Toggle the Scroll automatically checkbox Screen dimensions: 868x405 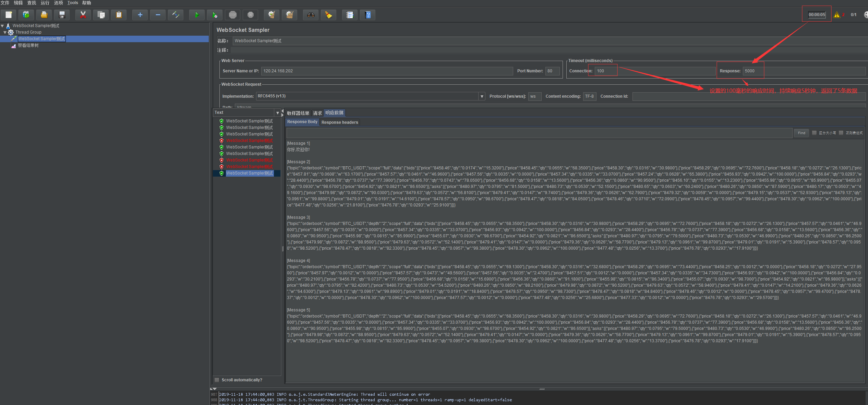coord(217,380)
